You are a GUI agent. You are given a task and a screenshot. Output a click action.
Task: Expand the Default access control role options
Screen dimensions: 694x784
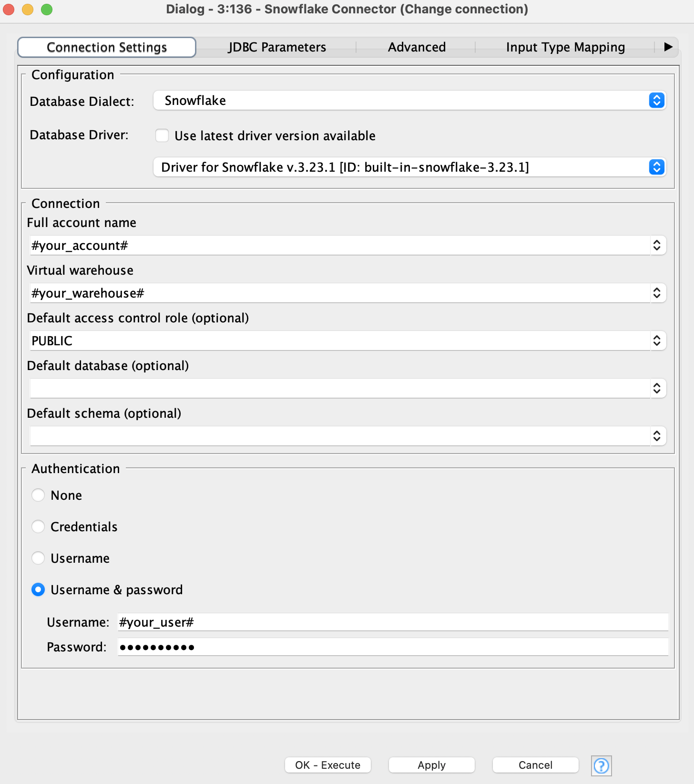click(657, 340)
